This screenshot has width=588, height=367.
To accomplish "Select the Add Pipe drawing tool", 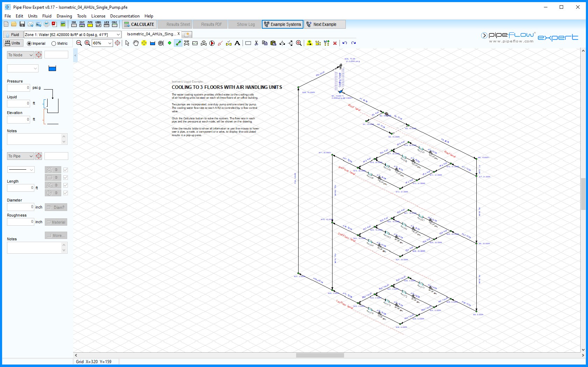I will click(178, 43).
